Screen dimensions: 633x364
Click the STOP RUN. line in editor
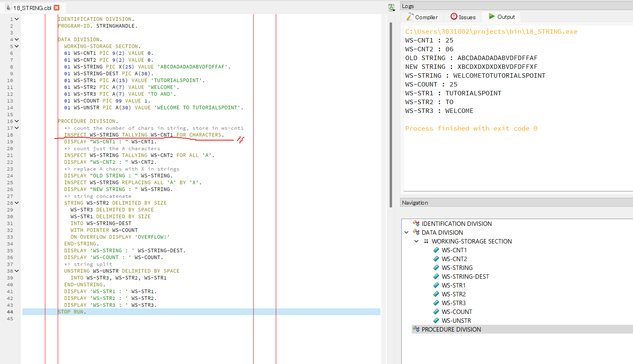[72, 312]
